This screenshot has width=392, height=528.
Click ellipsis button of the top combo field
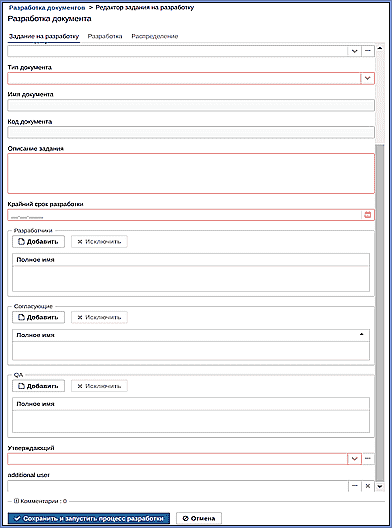[368, 51]
